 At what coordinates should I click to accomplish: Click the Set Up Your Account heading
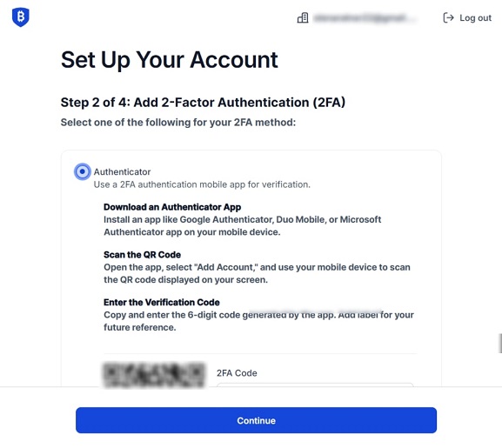pos(170,60)
